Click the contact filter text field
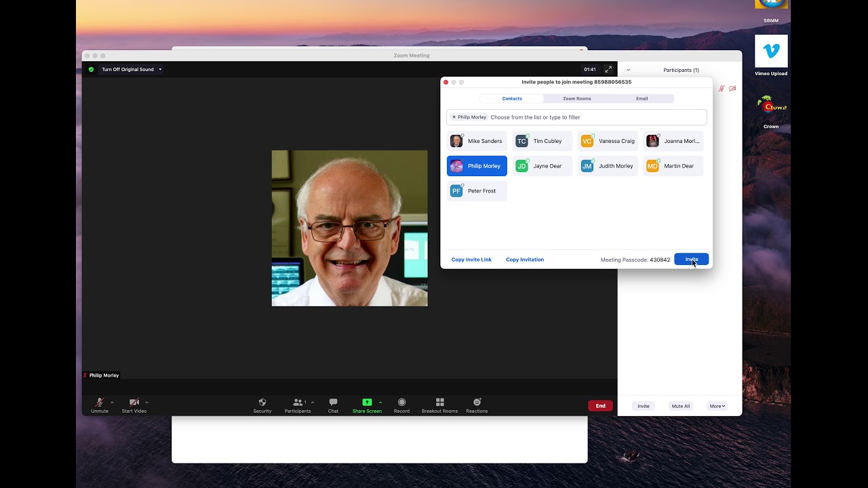 [x=576, y=117]
